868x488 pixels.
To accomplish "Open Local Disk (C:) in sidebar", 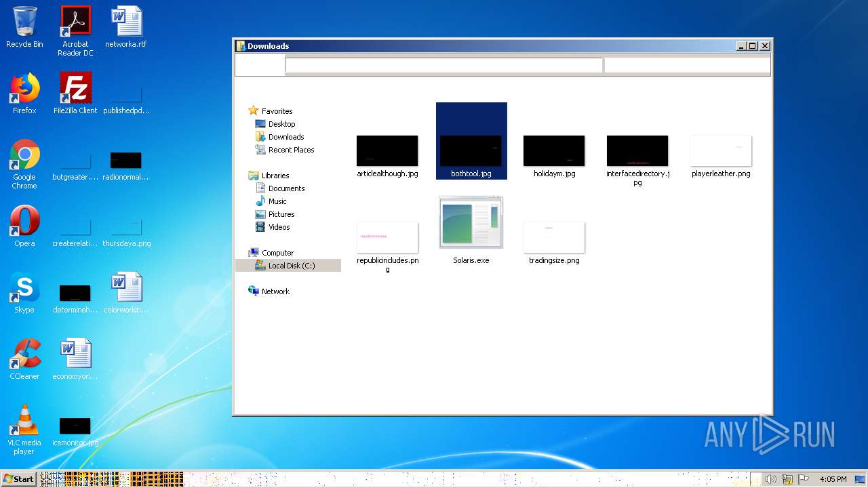I will click(x=288, y=266).
